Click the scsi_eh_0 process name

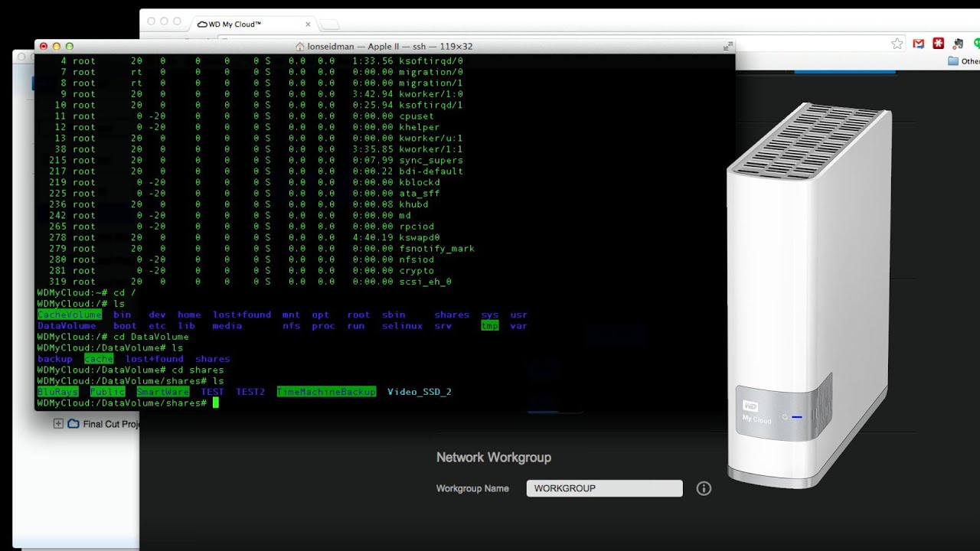425,282
